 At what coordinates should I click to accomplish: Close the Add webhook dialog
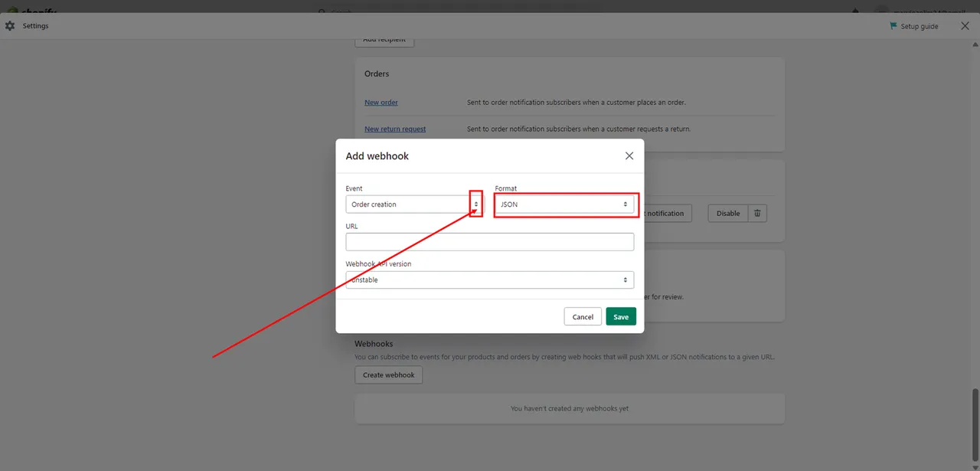629,155
